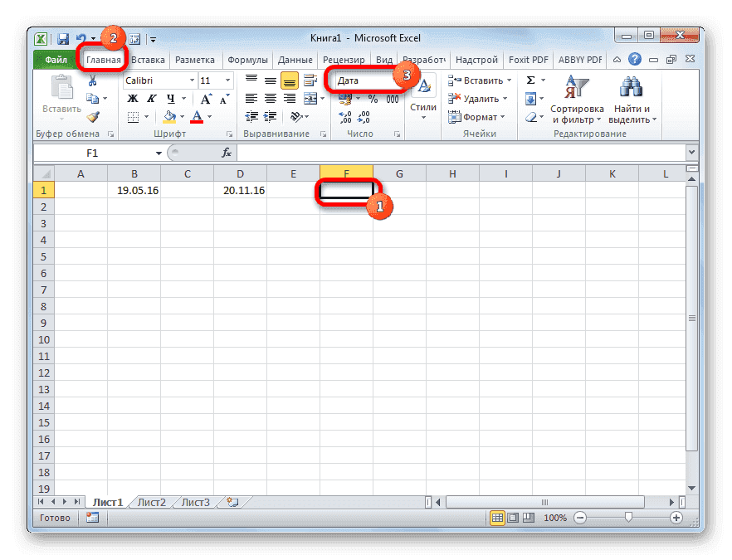Open the font color dropdown arrow
The image size is (732, 560).
tap(209, 116)
